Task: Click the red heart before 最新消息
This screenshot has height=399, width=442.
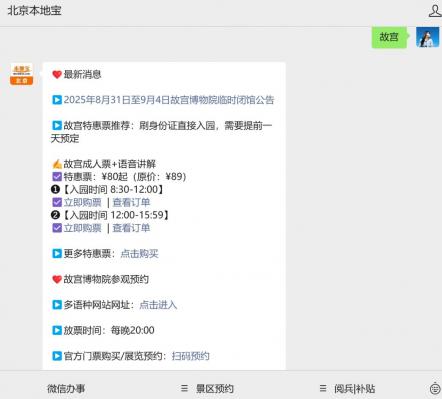Action: (57, 74)
